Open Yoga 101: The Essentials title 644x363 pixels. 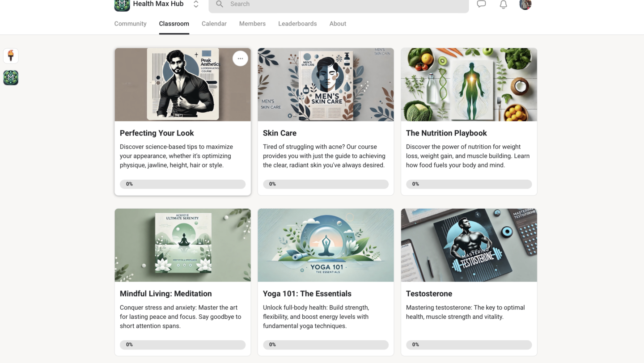click(x=307, y=294)
